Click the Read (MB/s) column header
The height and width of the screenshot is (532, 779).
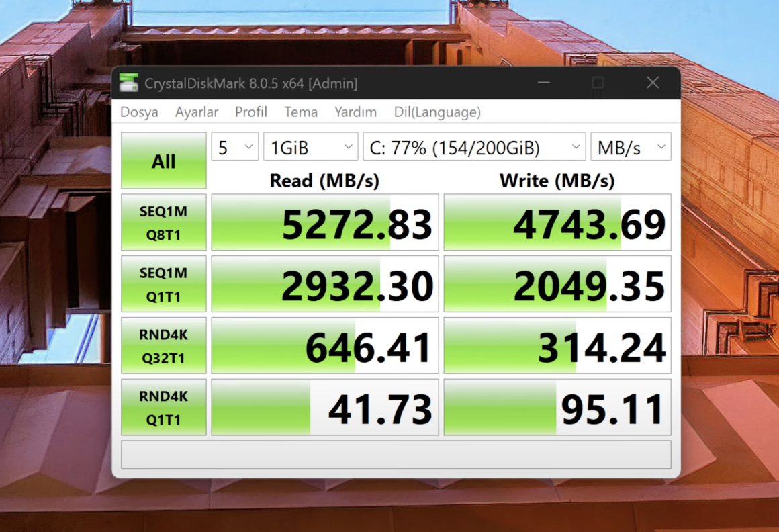click(324, 180)
